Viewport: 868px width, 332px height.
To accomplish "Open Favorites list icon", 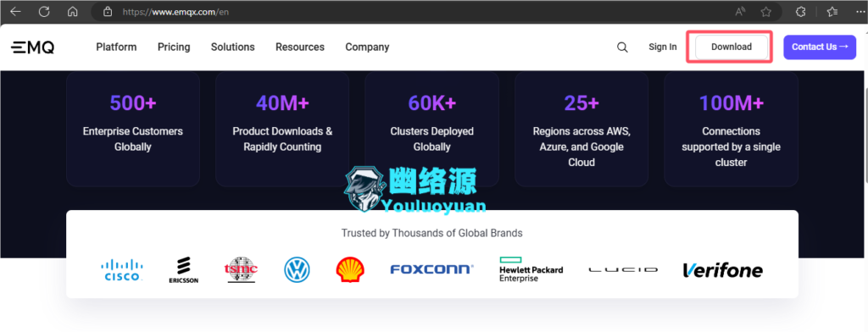I will pos(832,12).
